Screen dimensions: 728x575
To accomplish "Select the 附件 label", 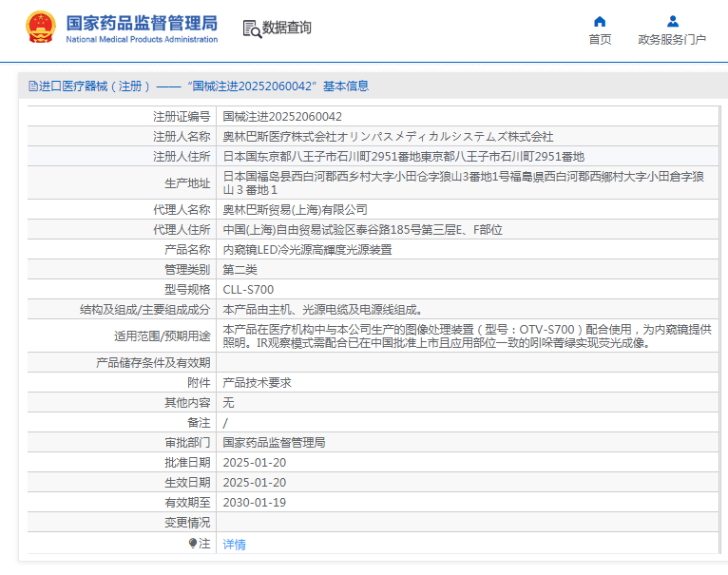I will click(x=199, y=382).
